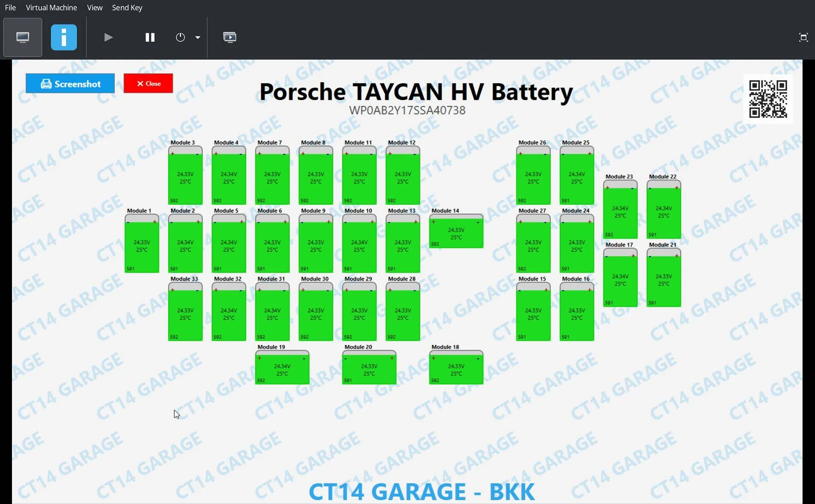The height and width of the screenshot is (504, 815).
Task: Click the Module 9 battery cell
Action: pos(316,243)
